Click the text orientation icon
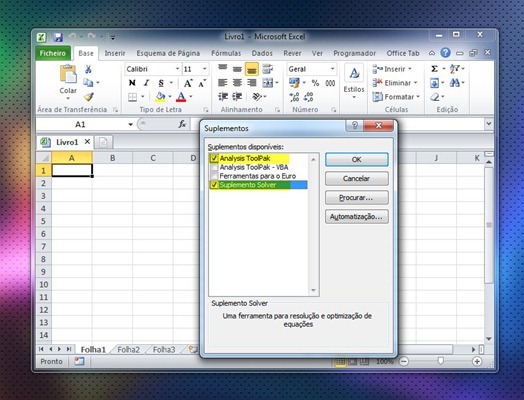The width and height of the screenshot is (524, 400). point(257,97)
